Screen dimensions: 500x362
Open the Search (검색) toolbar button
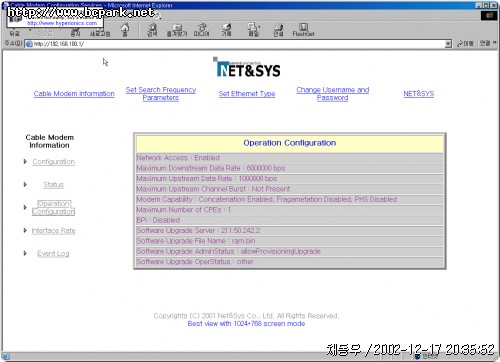(x=152, y=30)
